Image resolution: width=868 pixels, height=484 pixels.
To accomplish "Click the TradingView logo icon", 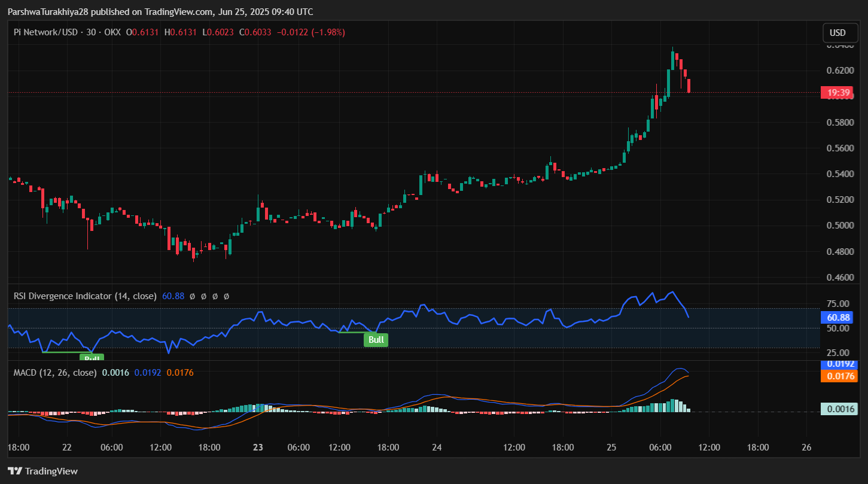I will [15, 471].
